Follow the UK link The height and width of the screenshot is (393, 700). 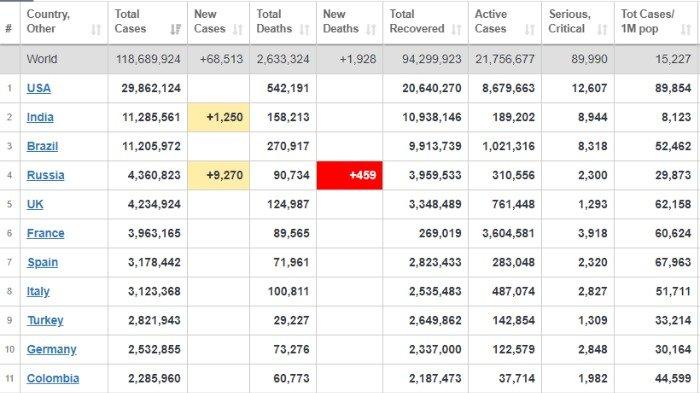(35, 204)
